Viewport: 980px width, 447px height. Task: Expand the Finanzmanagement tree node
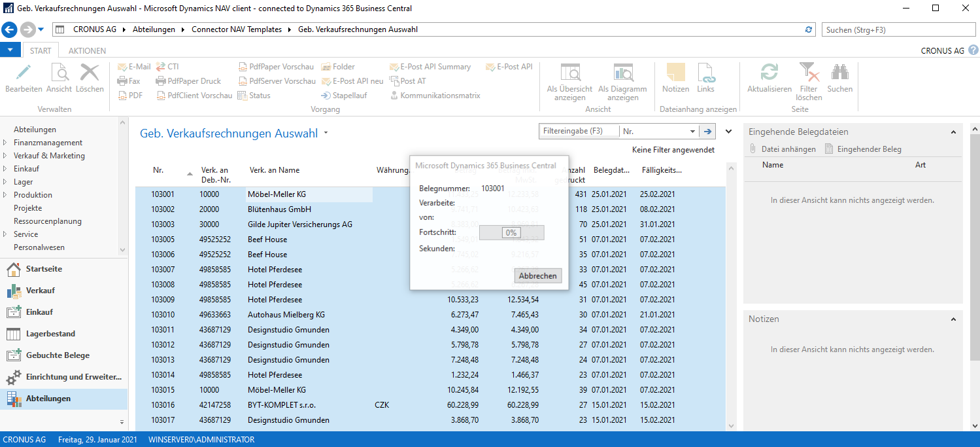(6, 143)
